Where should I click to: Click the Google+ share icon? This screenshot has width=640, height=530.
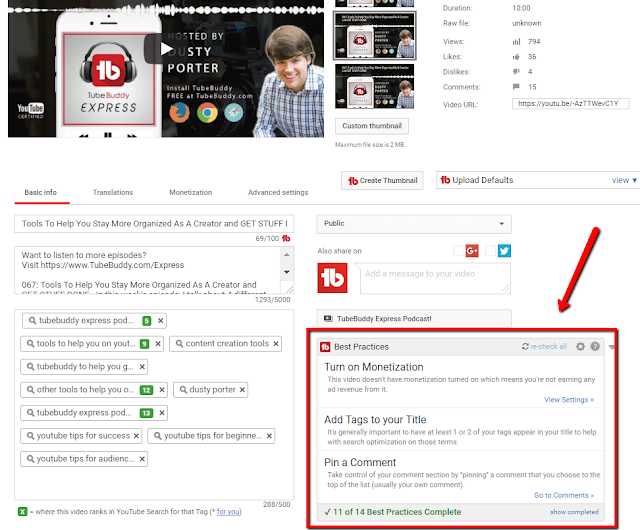[x=472, y=250]
